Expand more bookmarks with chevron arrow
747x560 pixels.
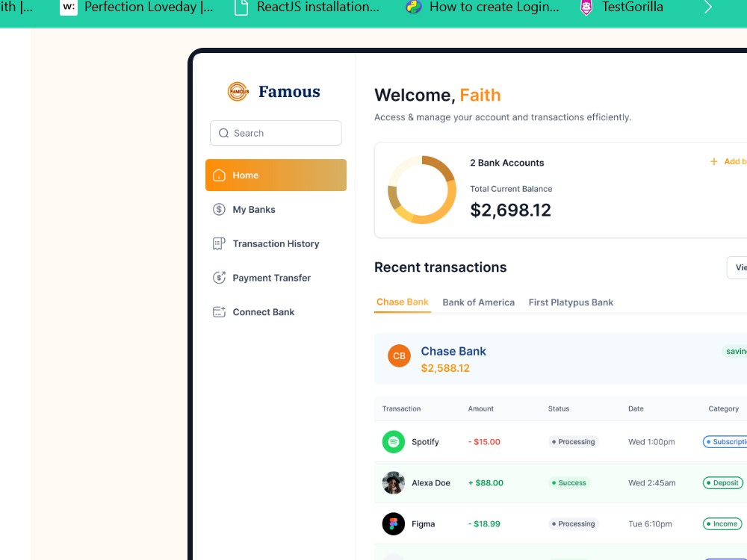click(x=708, y=7)
